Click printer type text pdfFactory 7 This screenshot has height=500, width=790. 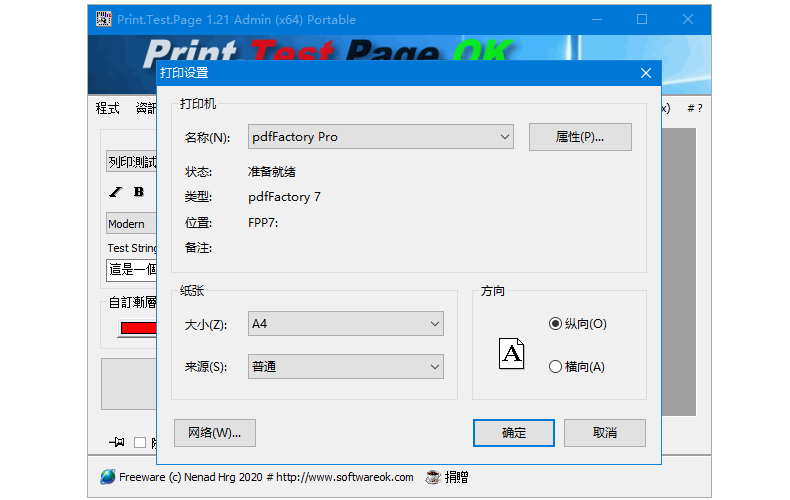(x=284, y=197)
